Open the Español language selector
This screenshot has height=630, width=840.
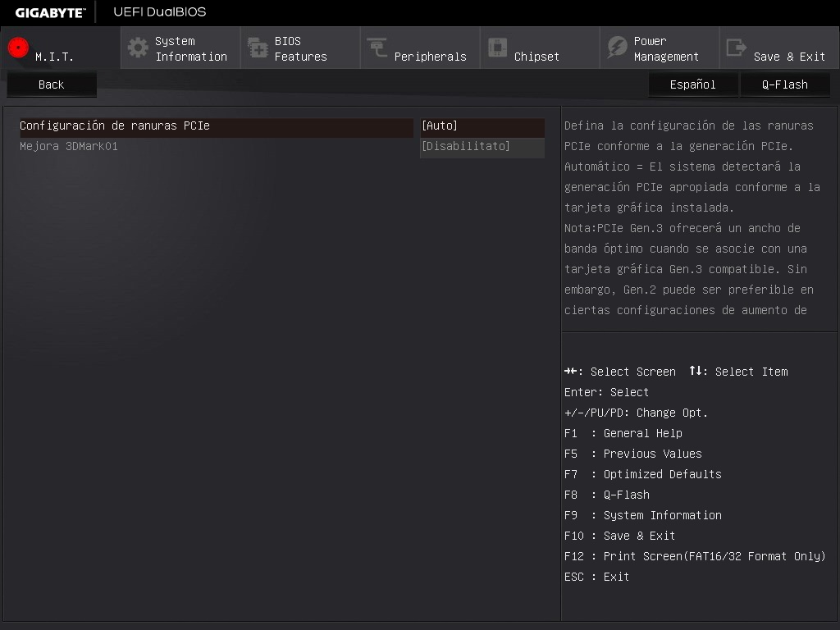[x=693, y=84]
